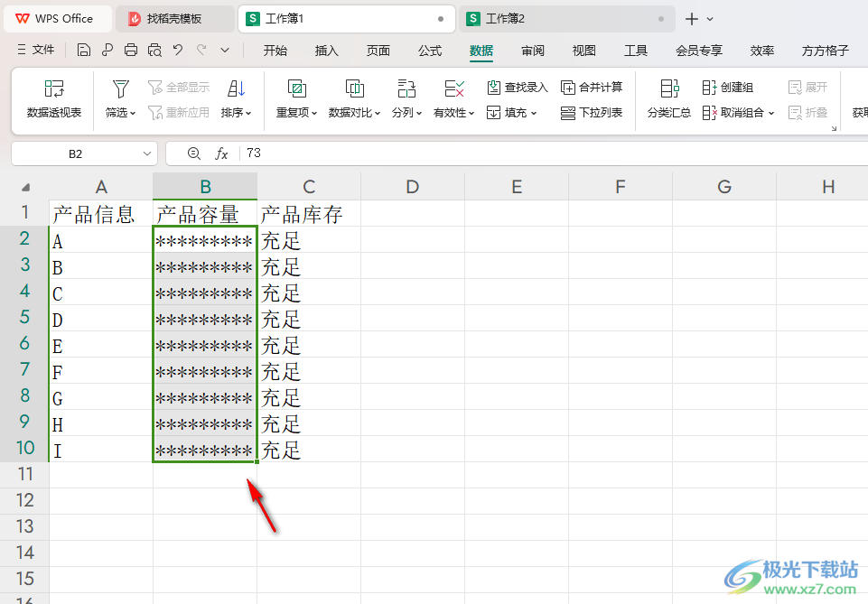868x604 pixels.
Task: Click the select-all corner triangle
Action: click(x=25, y=187)
